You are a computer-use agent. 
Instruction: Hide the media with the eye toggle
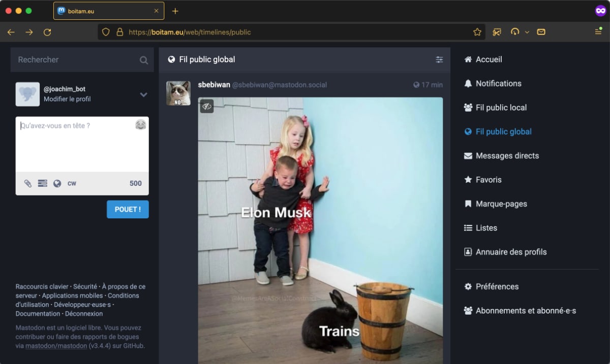click(x=206, y=107)
